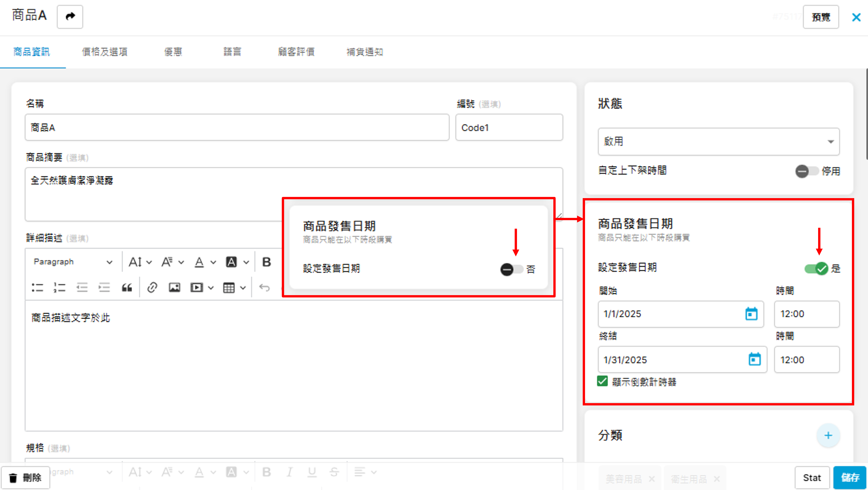
Task: Turn off the 設定發售日期 switch
Action: click(x=816, y=269)
